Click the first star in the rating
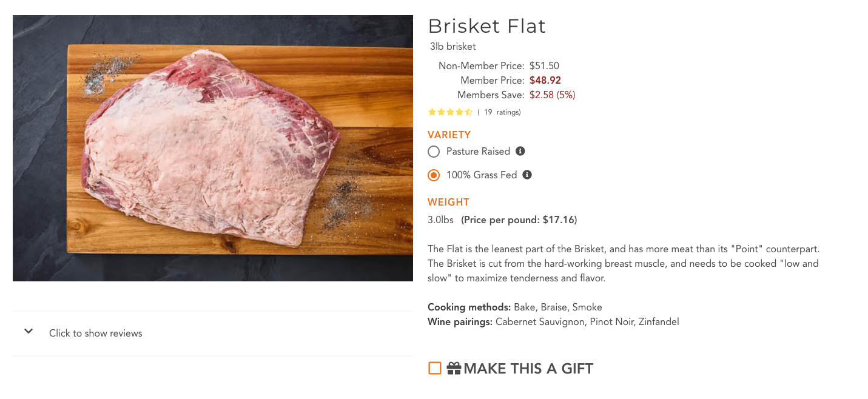The width and height of the screenshot is (868, 399). tap(432, 112)
